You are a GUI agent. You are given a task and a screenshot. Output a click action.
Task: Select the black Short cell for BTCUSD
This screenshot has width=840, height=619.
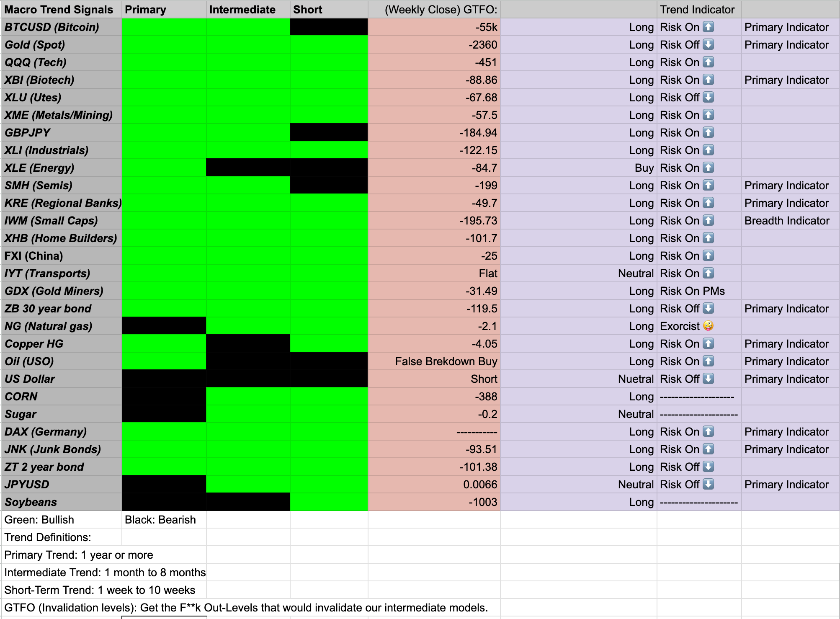[x=329, y=27]
